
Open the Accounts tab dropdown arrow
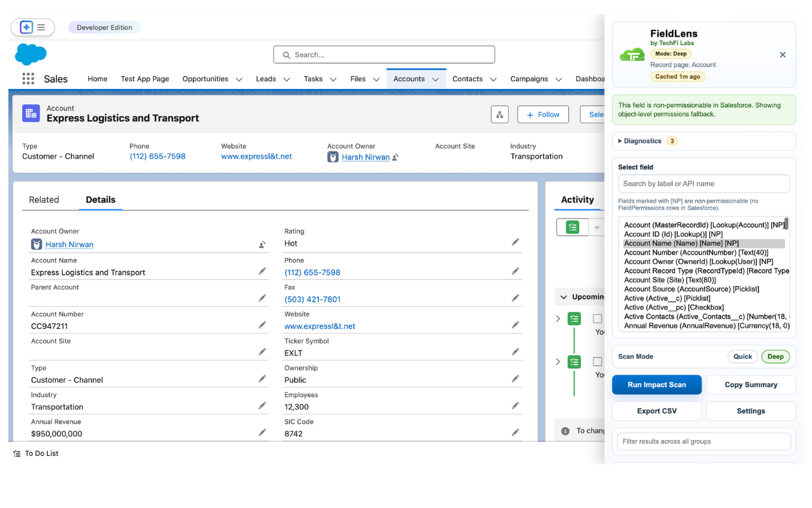click(436, 79)
